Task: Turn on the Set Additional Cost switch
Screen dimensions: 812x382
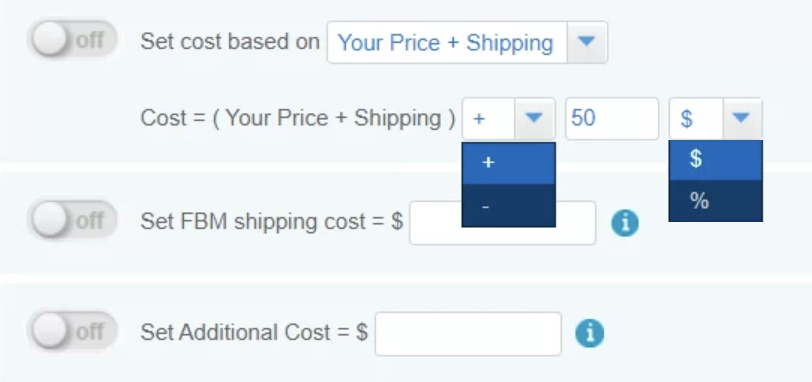Action: (72, 331)
